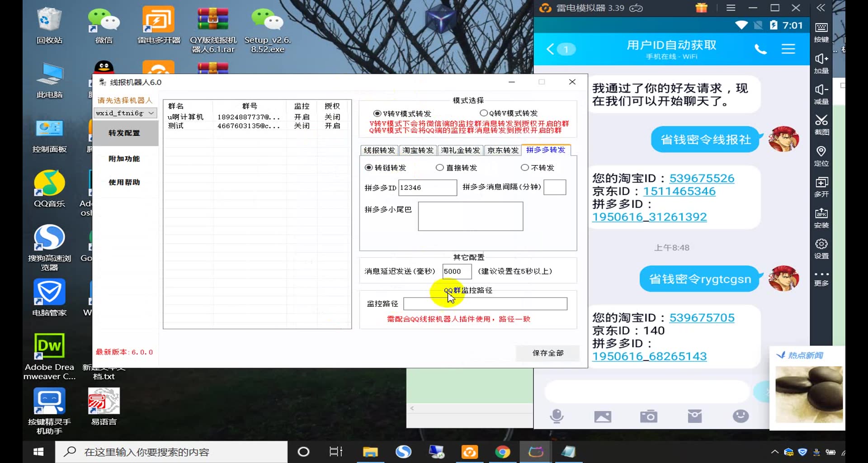868x463 pixels.
Task: Tap the red envelope icon in chat toolbar
Action: (694, 416)
